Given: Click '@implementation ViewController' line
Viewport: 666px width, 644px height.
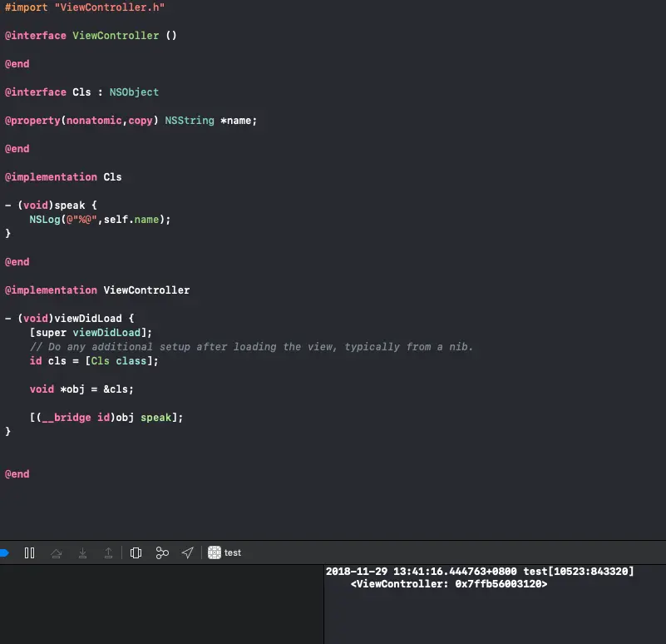Looking at the screenshot, I should coord(97,290).
